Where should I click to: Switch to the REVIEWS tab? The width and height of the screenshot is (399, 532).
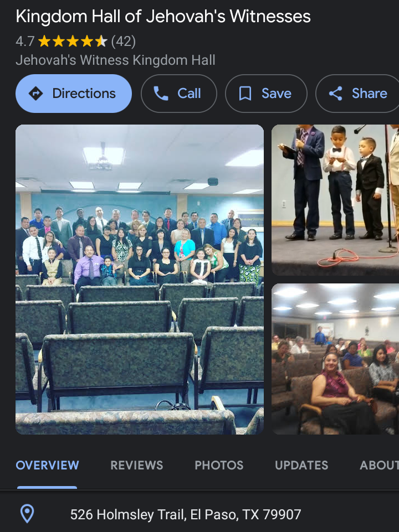(x=136, y=465)
